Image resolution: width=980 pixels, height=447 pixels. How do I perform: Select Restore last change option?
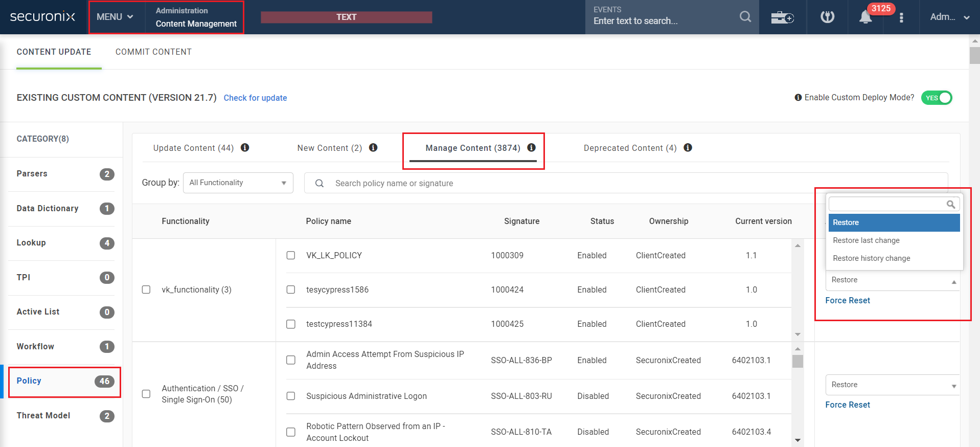[894, 240]
